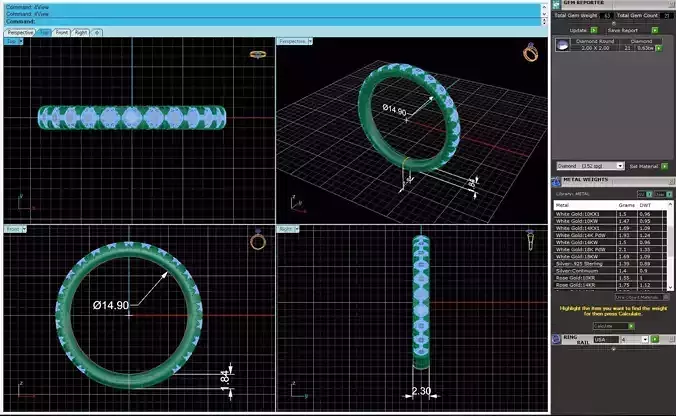This screenshot has height=416, width=676.
Task: Click the USA ring size standard field
Action: tap(606, 340)
